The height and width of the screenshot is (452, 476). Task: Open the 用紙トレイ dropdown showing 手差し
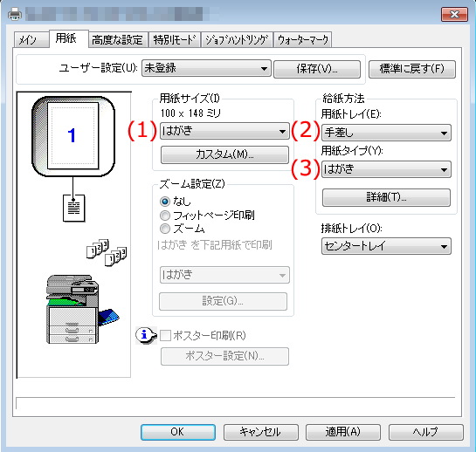(386, 133)
